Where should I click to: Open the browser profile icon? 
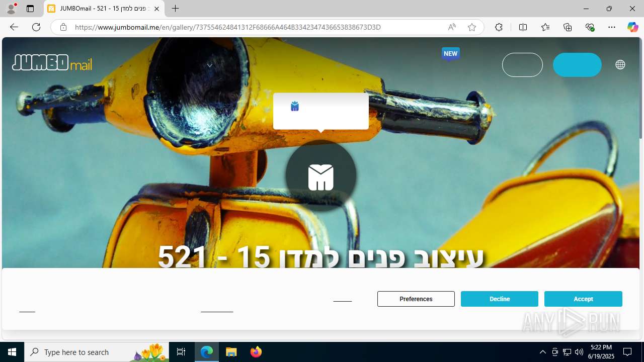[x=11, y=9]
